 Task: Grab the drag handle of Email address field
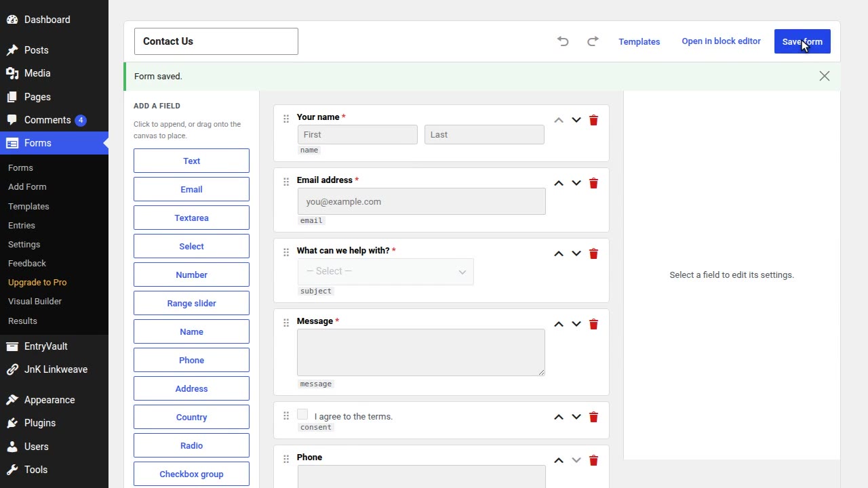pyautogui.click(x=286, y=182)
